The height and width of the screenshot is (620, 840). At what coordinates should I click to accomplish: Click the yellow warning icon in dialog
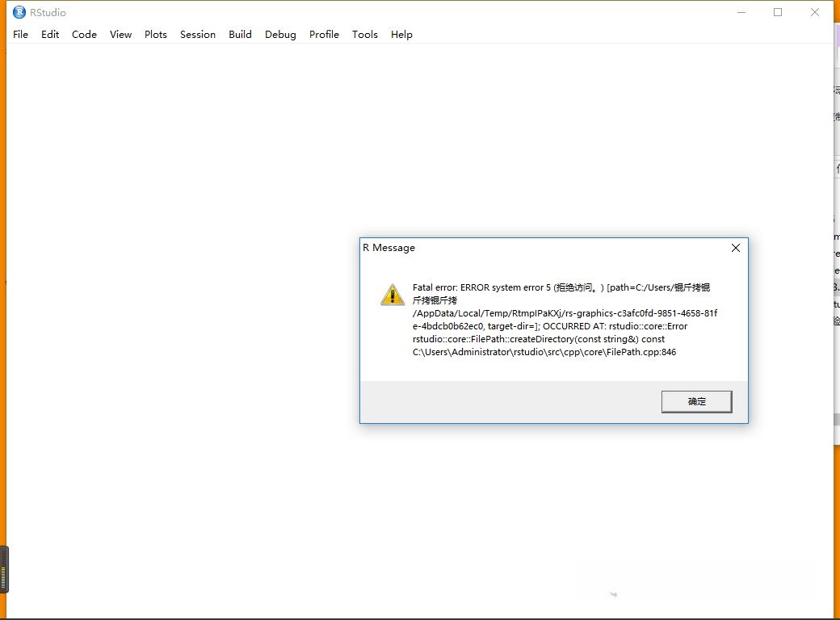tap(393, 295)
